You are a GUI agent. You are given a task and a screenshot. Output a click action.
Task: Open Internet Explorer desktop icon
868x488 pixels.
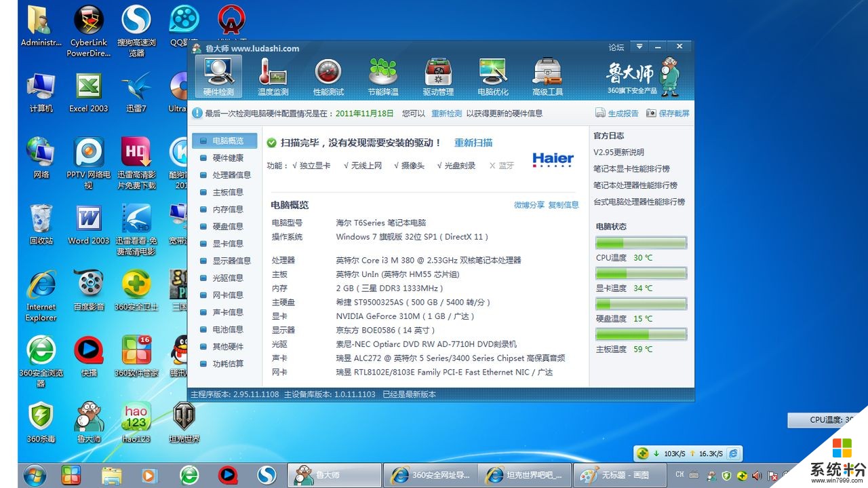[41, 296]
